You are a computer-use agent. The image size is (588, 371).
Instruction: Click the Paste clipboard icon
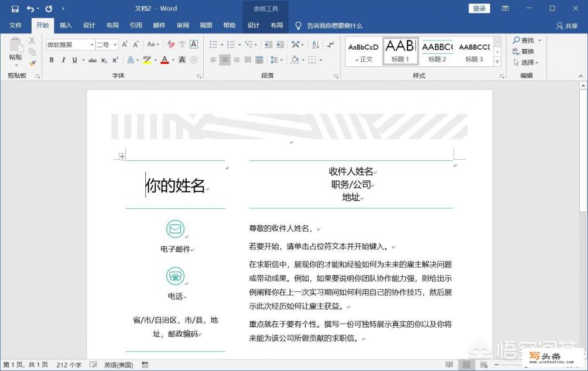(15, 45)
